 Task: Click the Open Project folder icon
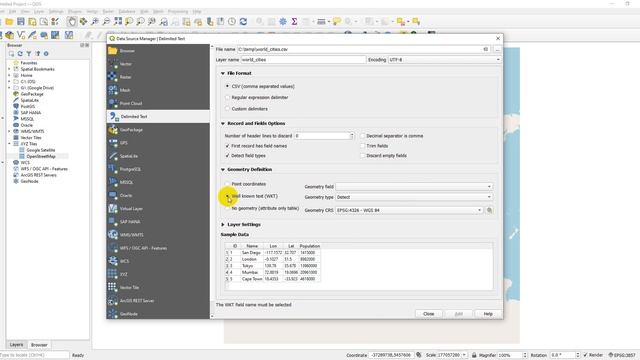coord(9,21)
